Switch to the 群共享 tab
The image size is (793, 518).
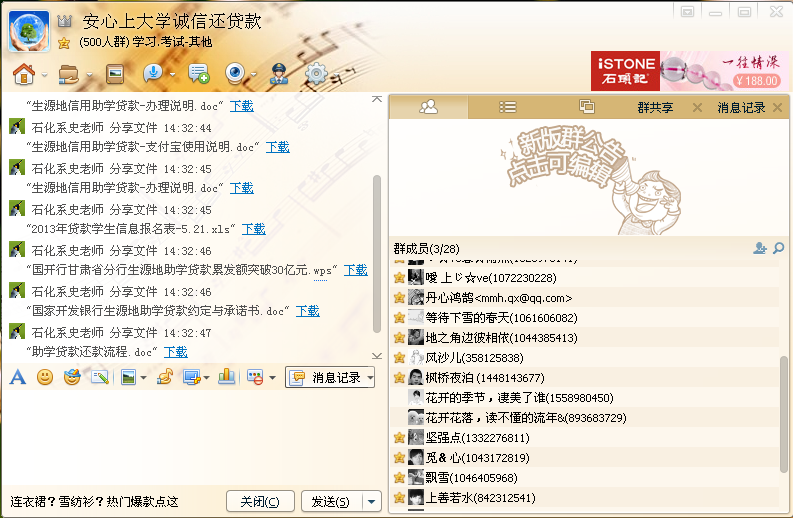(655, 107)
